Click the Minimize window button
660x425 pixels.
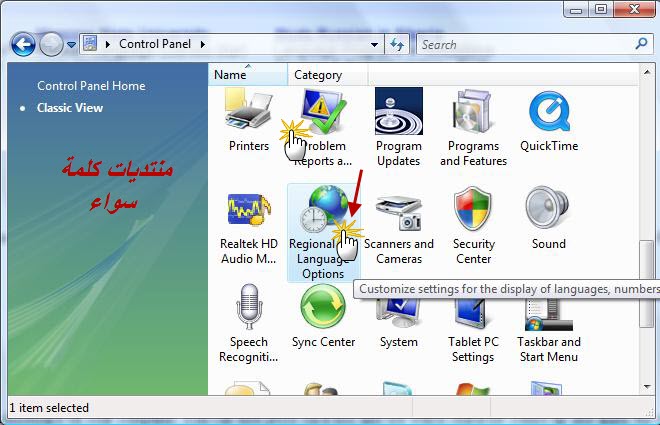[576, 9]
